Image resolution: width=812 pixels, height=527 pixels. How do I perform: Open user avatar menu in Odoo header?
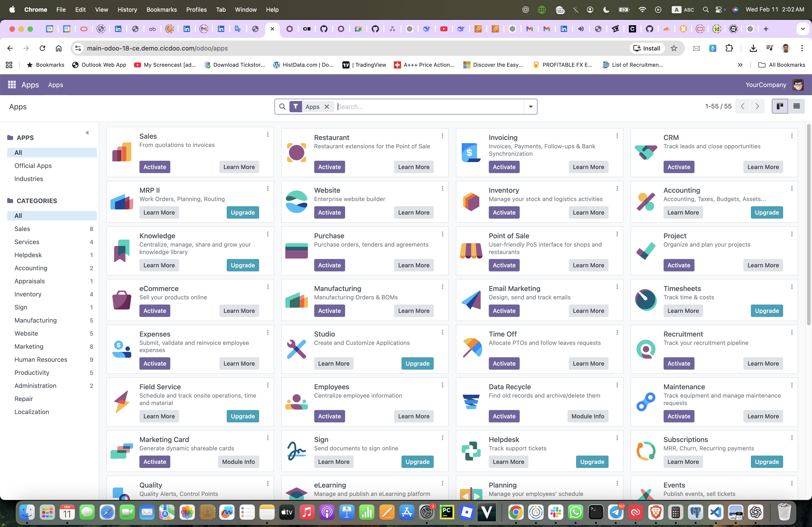tap(798, 85)
